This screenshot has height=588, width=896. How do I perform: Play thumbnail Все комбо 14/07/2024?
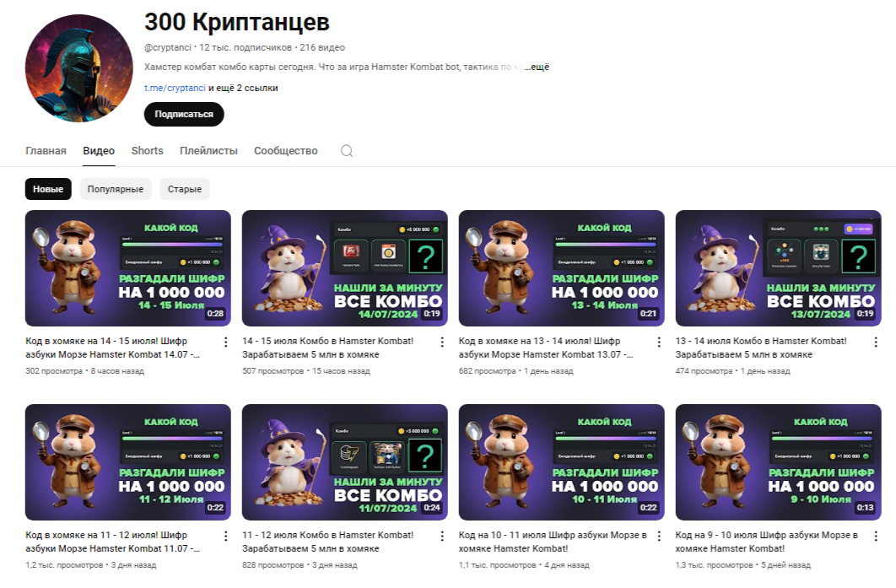[344, 268]
